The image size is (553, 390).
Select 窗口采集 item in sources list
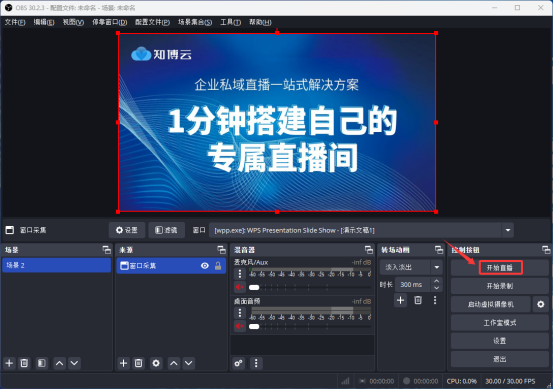171,266
